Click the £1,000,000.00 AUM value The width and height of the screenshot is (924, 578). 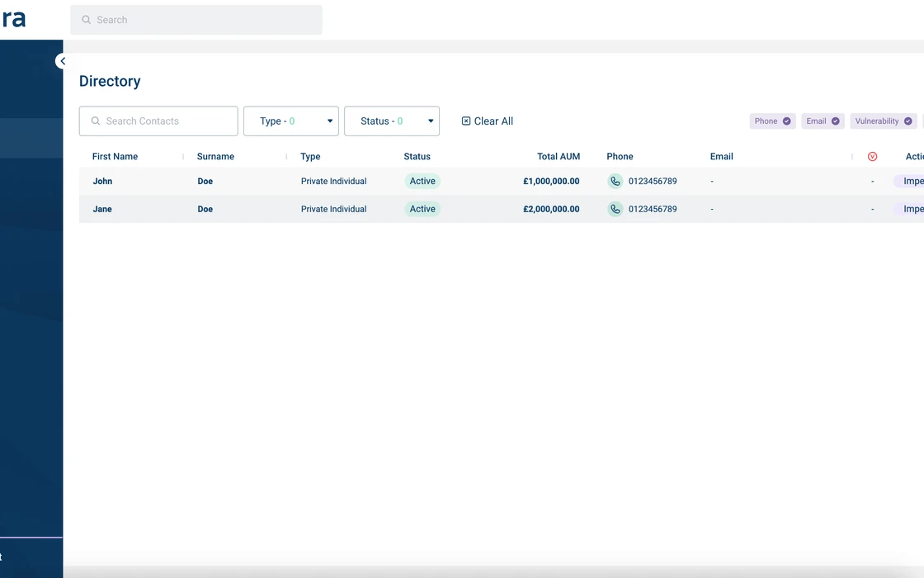point(552,181)
